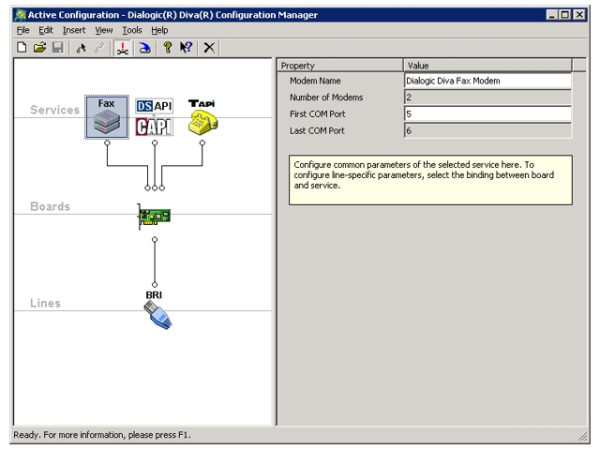
Task: Select the DS API service icon
Action: (x=154, y=106)
